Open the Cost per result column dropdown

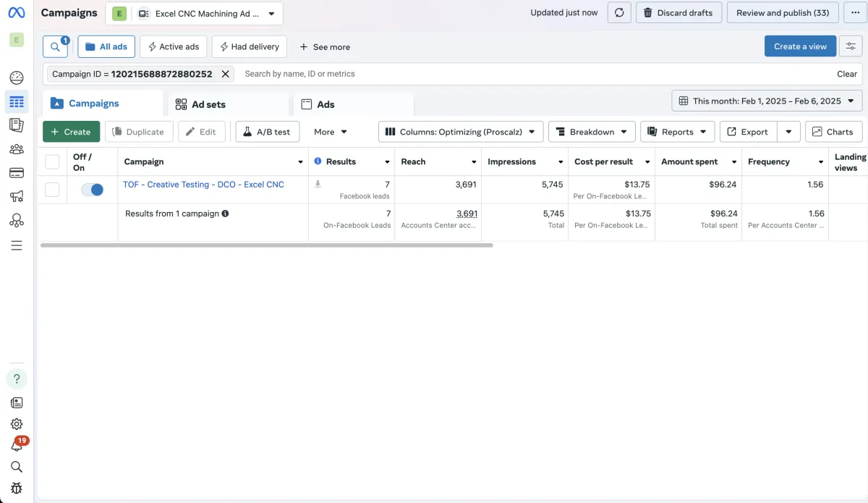pyautogui.click(x=647, y=162)
